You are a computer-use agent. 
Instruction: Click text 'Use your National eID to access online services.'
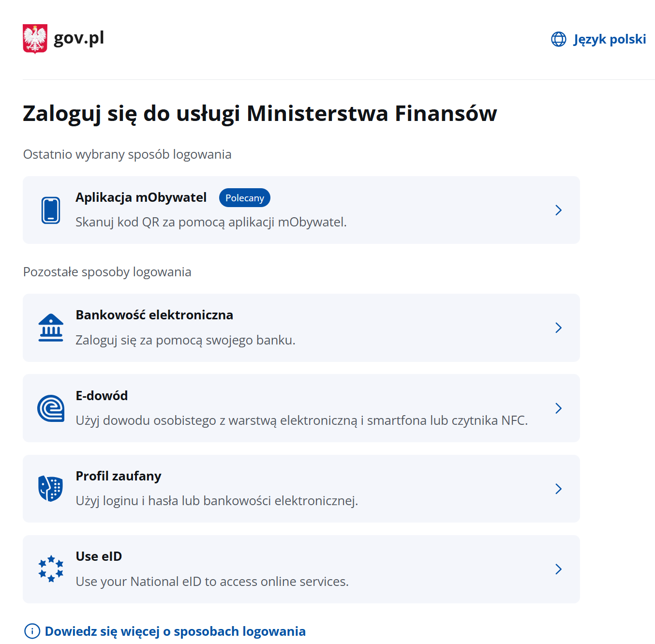[212, 581]
